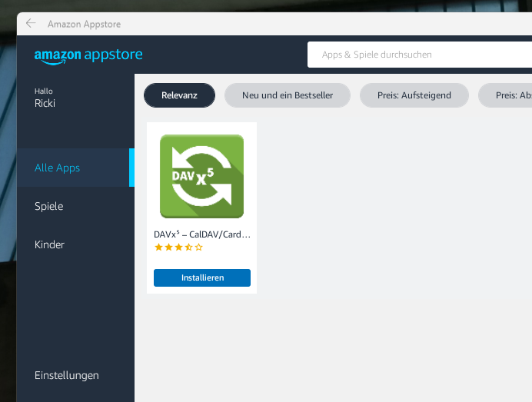Open Spiele category in sidebar
532x402 pixels.
click(x=75, y=206)
